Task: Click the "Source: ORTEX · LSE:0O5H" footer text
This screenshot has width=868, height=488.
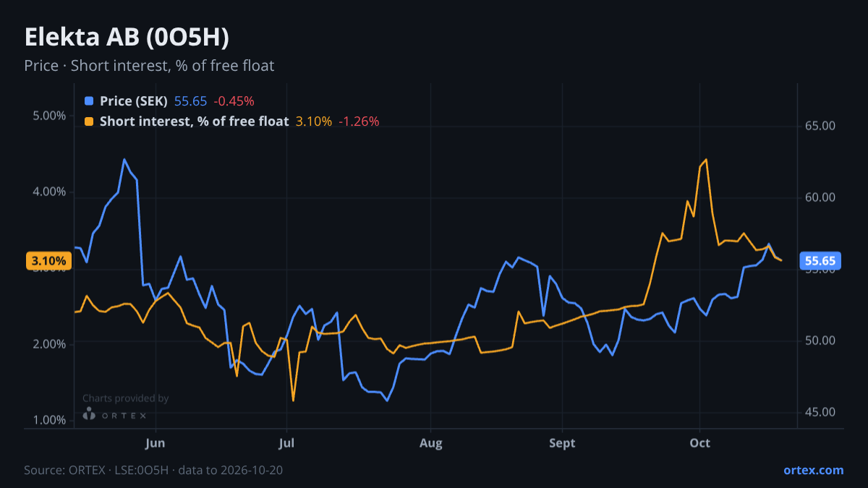Action: tap(96, 470)
